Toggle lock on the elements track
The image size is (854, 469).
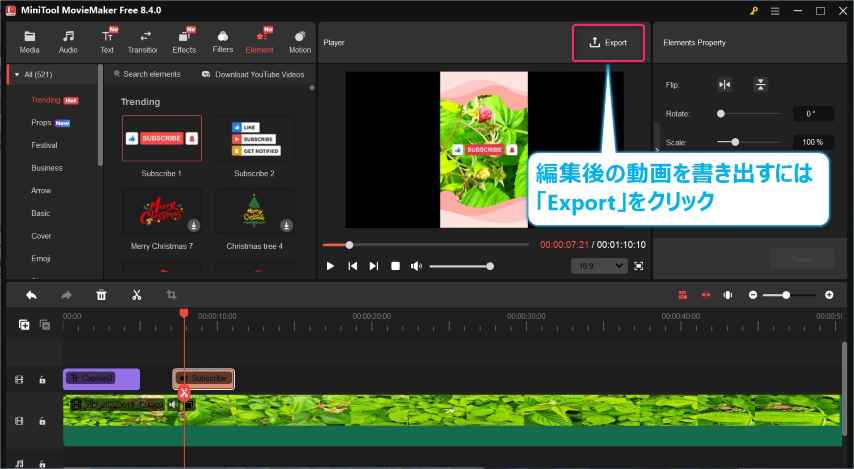(42, 380)
